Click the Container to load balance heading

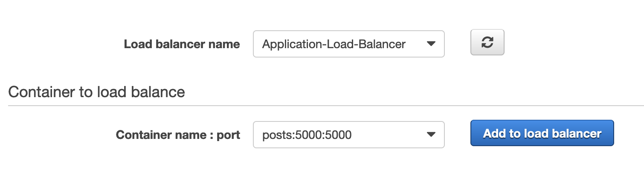coord(96,92)
